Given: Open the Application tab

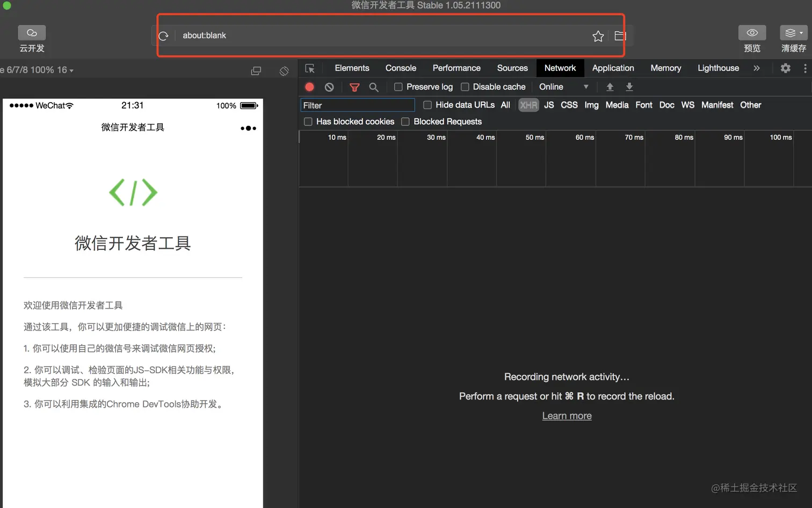Looking at the screenshot, I should point(613,68).
